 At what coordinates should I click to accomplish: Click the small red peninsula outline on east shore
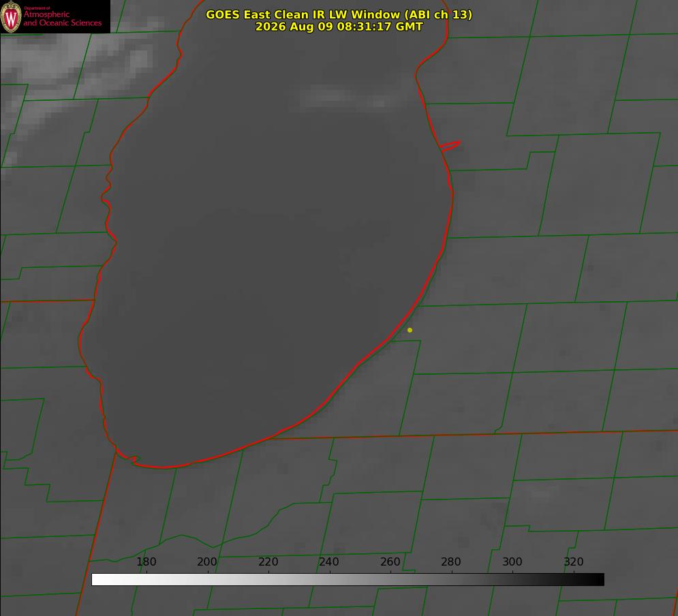pyautogui.click(x=450, y=146)
